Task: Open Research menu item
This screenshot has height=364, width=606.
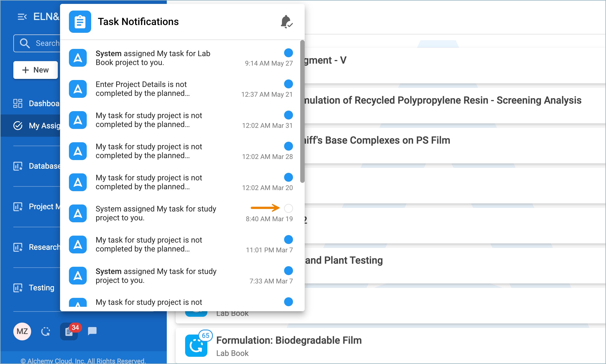Action: [x=30, y=247]
